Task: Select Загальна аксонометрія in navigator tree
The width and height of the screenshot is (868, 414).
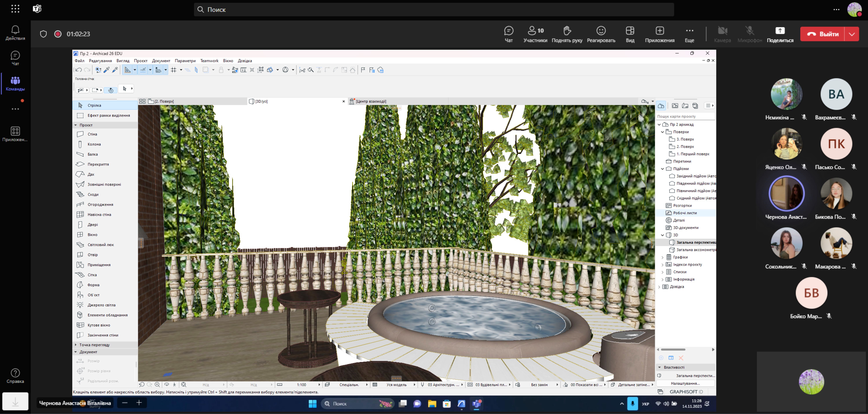Action: pyautogui.click(x=692, y=250)
